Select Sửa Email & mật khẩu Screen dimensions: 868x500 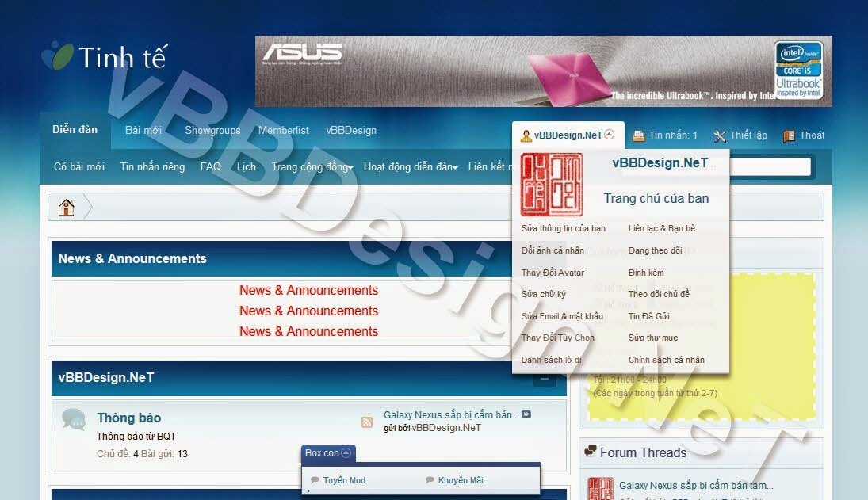coord(562,316)
